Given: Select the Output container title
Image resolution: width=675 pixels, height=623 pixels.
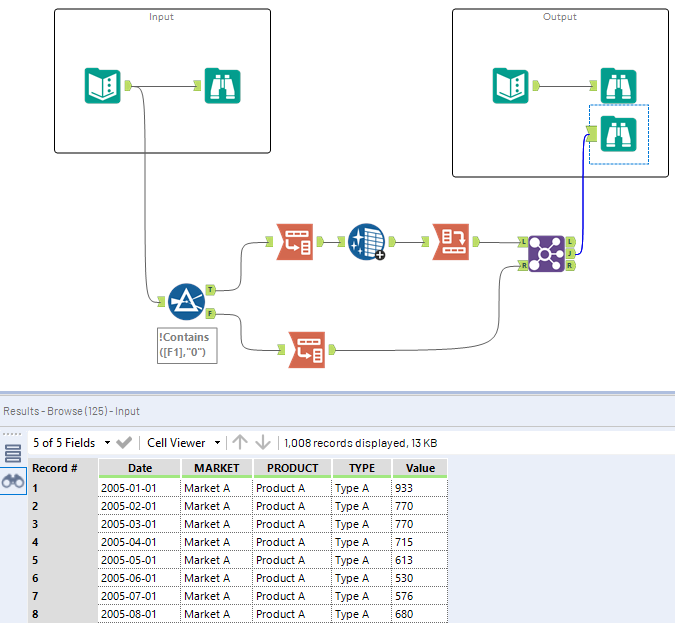Looking at the screenshot, I should coord(560,16).
